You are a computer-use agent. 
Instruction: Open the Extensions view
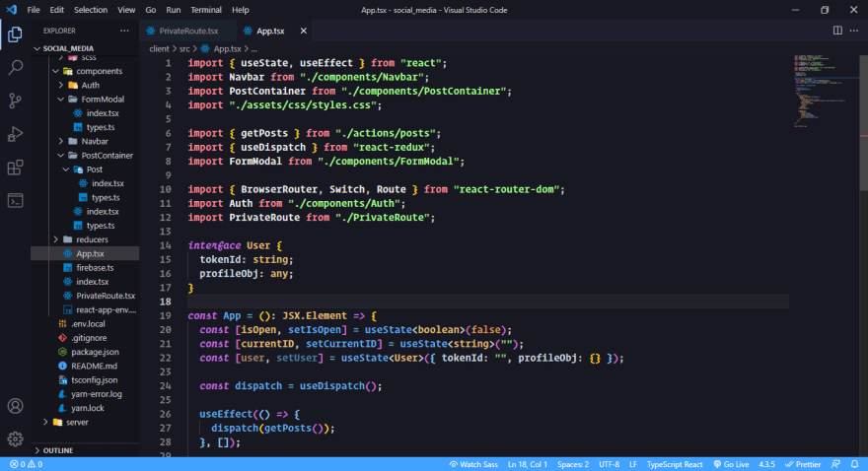coord(16,167)
